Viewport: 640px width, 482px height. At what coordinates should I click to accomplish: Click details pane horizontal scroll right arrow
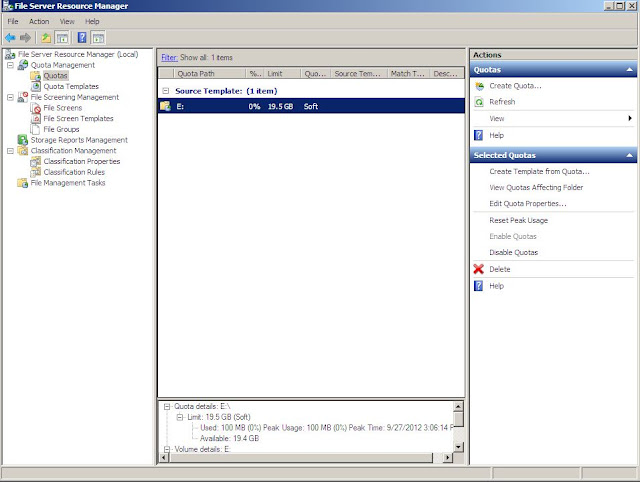pos(448,458)
